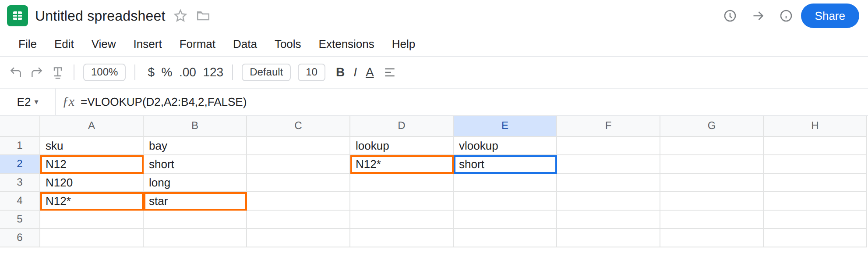Viewport: 868px width, 272px height.
Task: Toggle italic formatting
Action: (355, 72)
